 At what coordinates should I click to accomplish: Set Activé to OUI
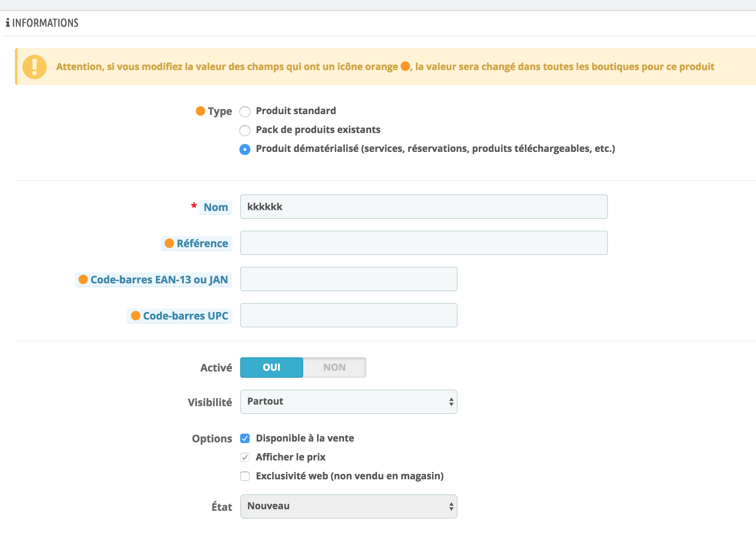(272, 368)
